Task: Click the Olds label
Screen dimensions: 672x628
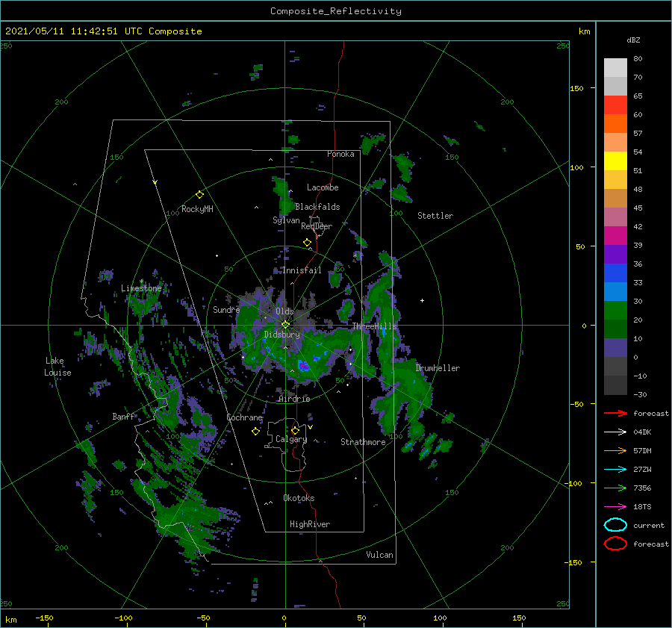Action: (x=284, y=311)
